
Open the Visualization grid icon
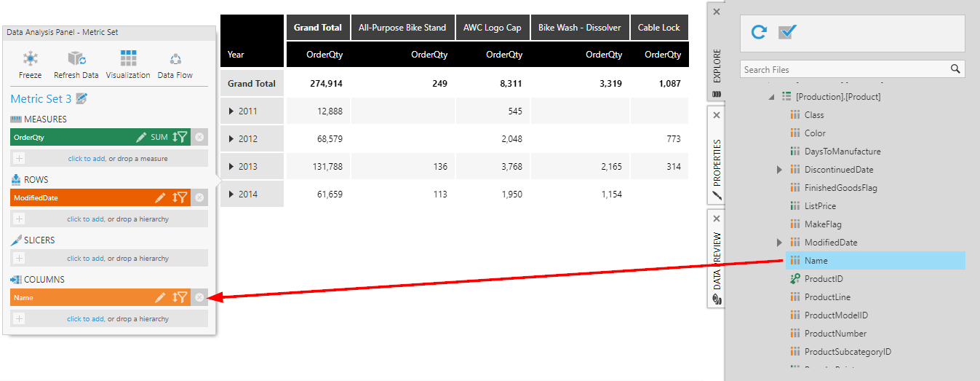[128, 59]
